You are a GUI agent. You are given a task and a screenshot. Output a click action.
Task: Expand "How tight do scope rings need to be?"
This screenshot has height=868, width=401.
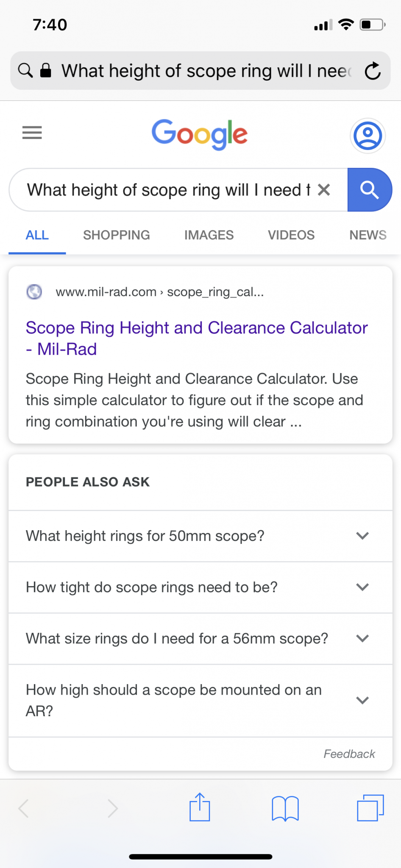click(200, 587)
